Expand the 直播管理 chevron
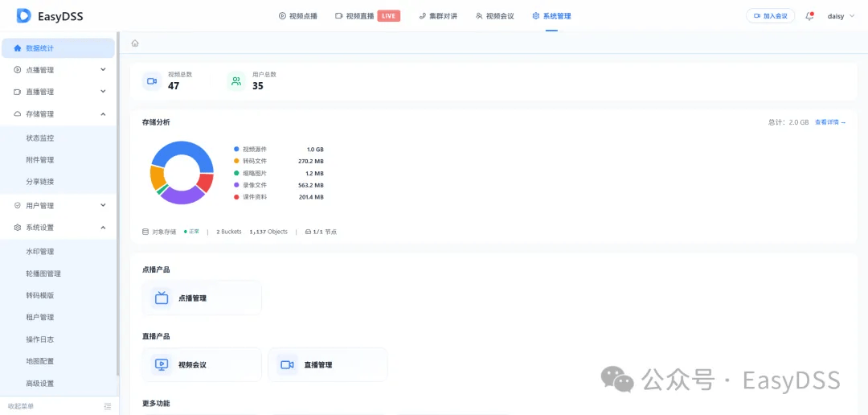The image size is (868, 415). 103,92
